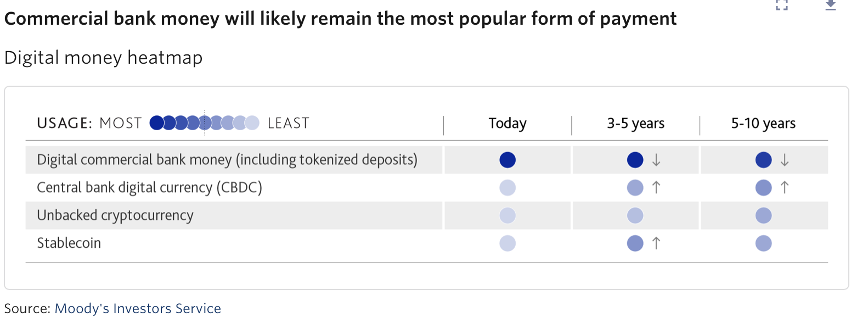This screenshot has height=323, width=868.
Task: Click the darkest dot in the usage legend
Action: point(156,123)
